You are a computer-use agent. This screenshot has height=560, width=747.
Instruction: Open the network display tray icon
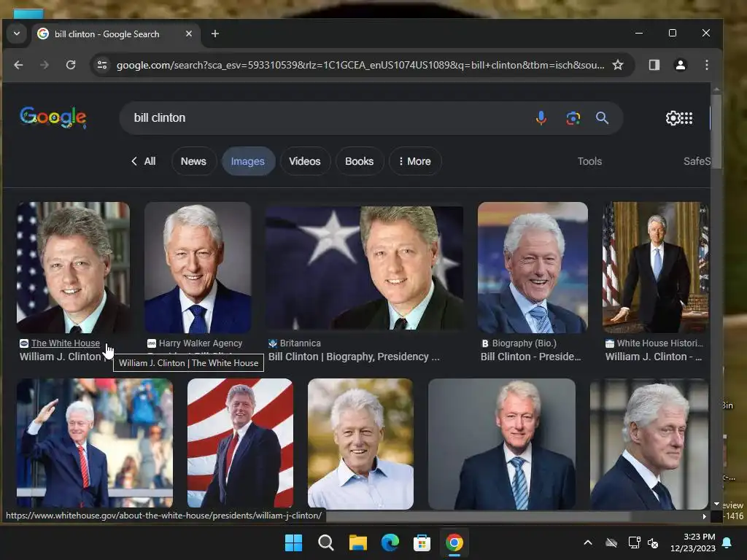[634, 542]
